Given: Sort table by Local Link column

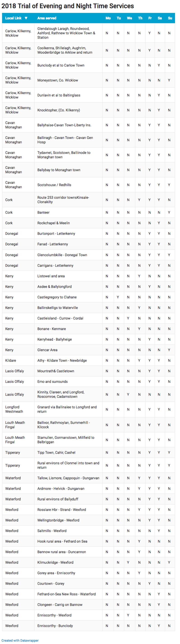Looking at the screenshot, I should click(x=13, y=18).
